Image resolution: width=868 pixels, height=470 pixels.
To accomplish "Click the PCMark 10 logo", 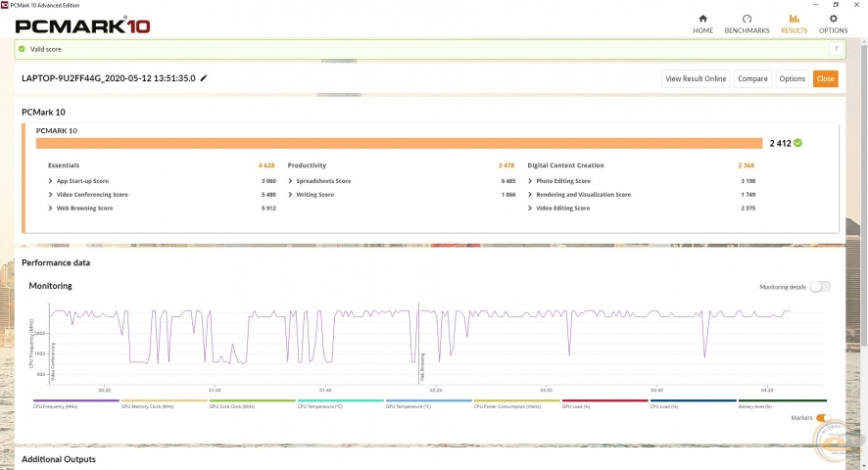I will click(82, 25).
